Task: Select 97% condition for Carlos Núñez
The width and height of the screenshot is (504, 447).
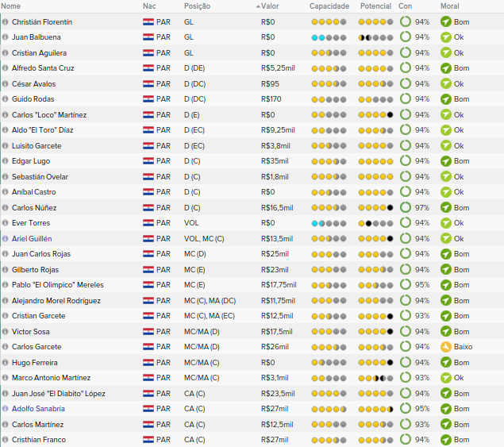Action: (422, 208)
